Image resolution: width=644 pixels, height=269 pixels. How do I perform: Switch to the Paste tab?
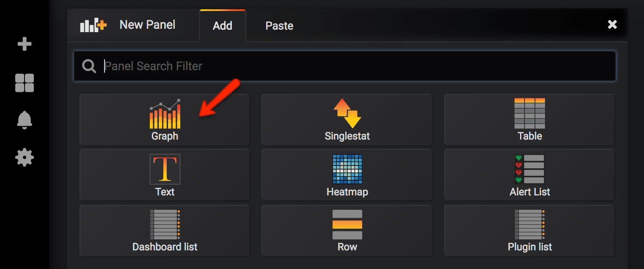click(x=279, y=25)
